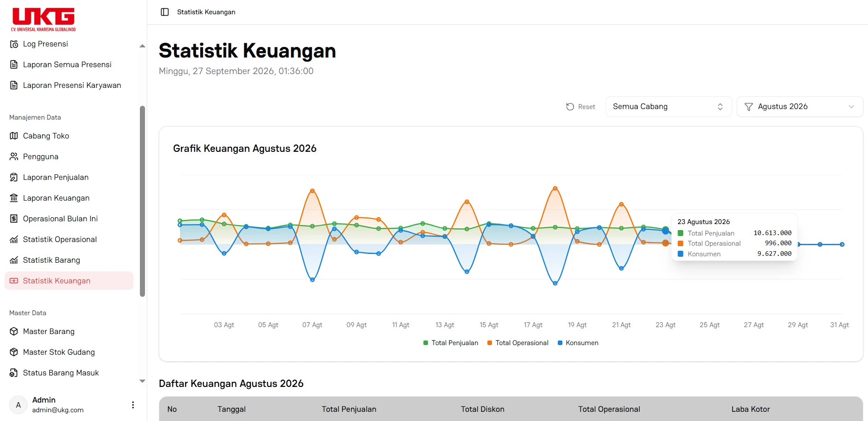Image resolution: width=868 pixels, height=421 pixels.
Task: Click Laporan Semua Presensi document icon
Action: [14, 65]
